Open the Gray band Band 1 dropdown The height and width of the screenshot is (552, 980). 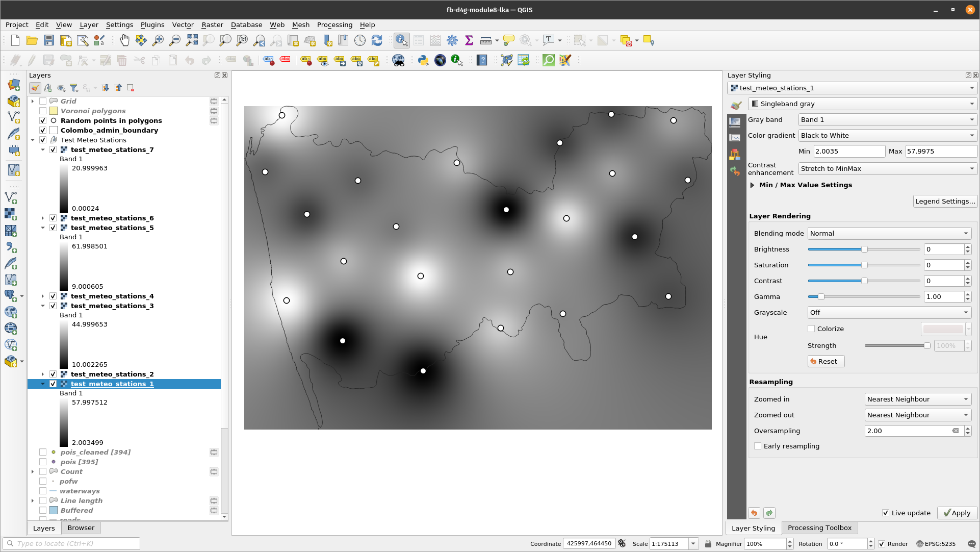pyautogui.click(x=887, y=119)
